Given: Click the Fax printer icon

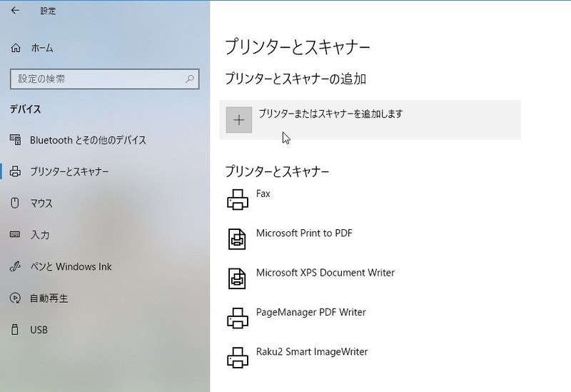Looking at the screenshot, I should tap(238, 200).
